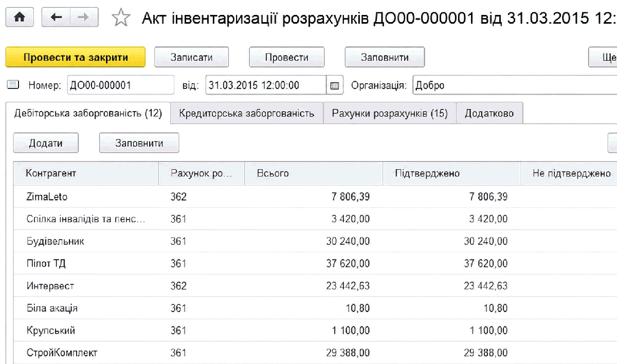This screenshot has width=617, height=364.
Task: Focus the Номер input field
Action: click(121, 85)
